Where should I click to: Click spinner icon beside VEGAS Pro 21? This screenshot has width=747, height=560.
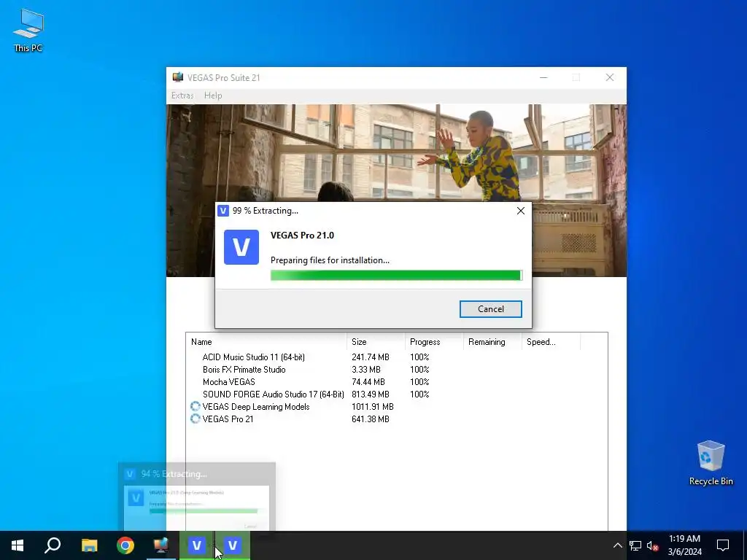(x=195, y=419)
